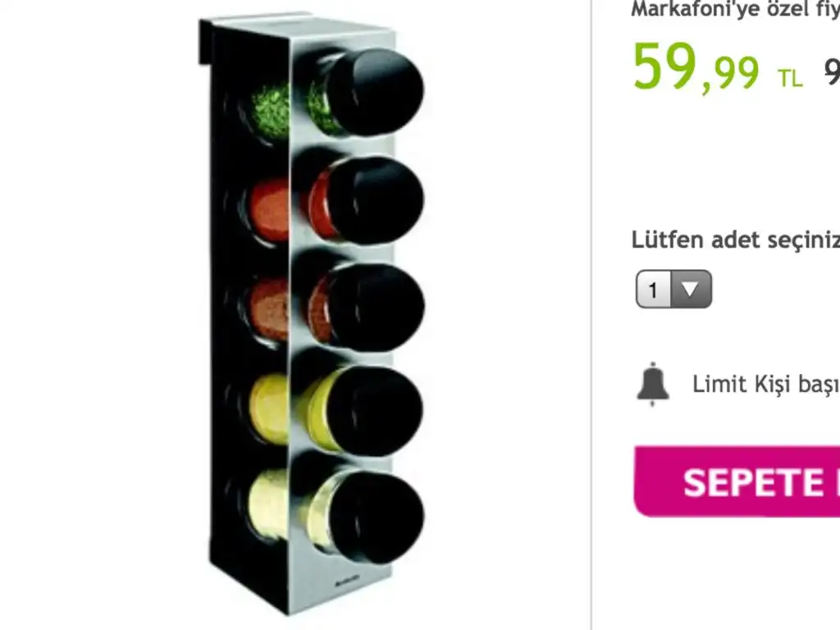Click the Lütfen adet seçiniz label

point(736,240)
